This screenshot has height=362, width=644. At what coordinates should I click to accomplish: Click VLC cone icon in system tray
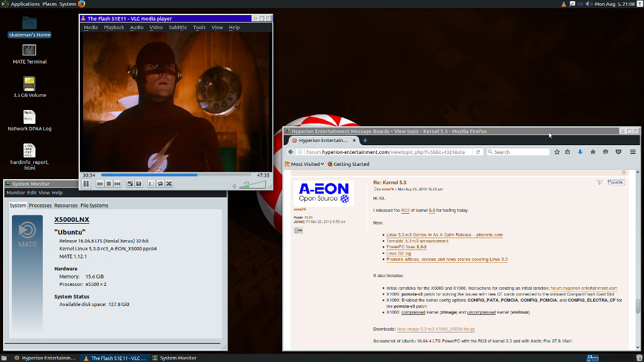(x=563, y=4)
